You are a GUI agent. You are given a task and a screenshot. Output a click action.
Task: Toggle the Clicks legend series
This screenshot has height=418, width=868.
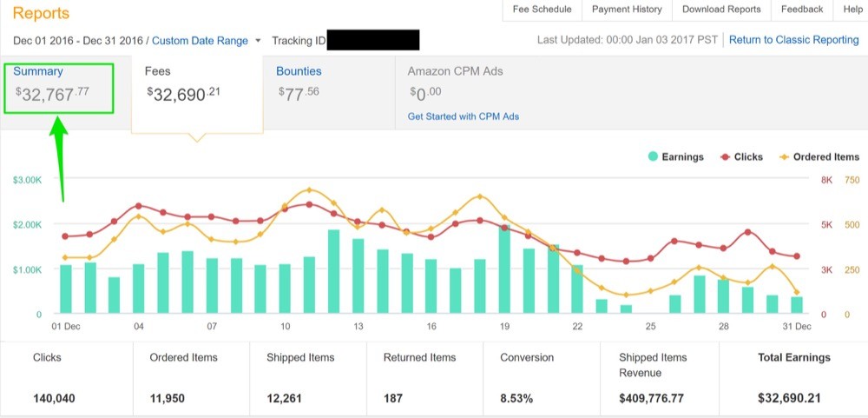coord(741,157)
